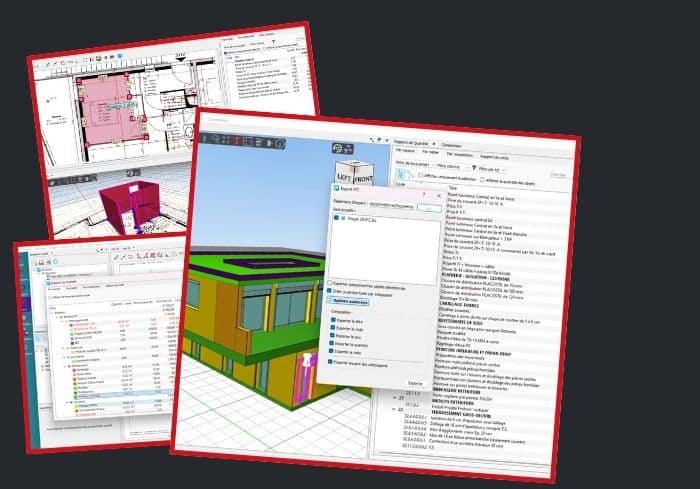Click the red polygon tool icon in bottom-left window toolbar
700x489 pixels.
(153, 256)
